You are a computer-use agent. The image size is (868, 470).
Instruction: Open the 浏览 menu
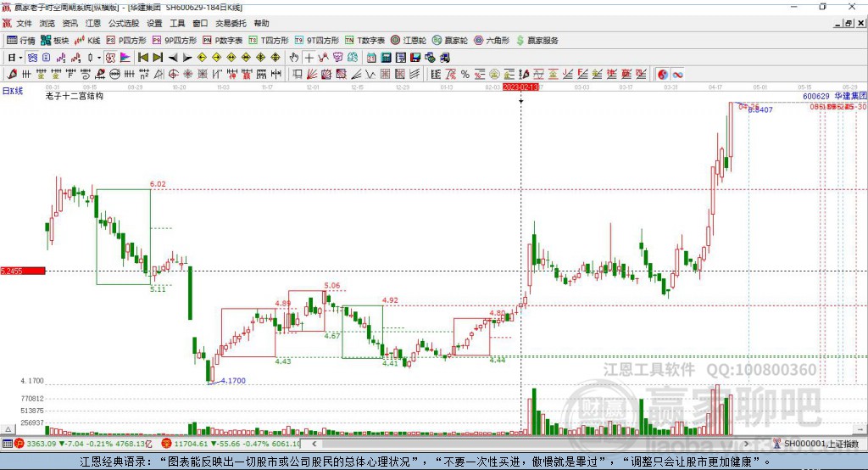[x=47, y=23]
